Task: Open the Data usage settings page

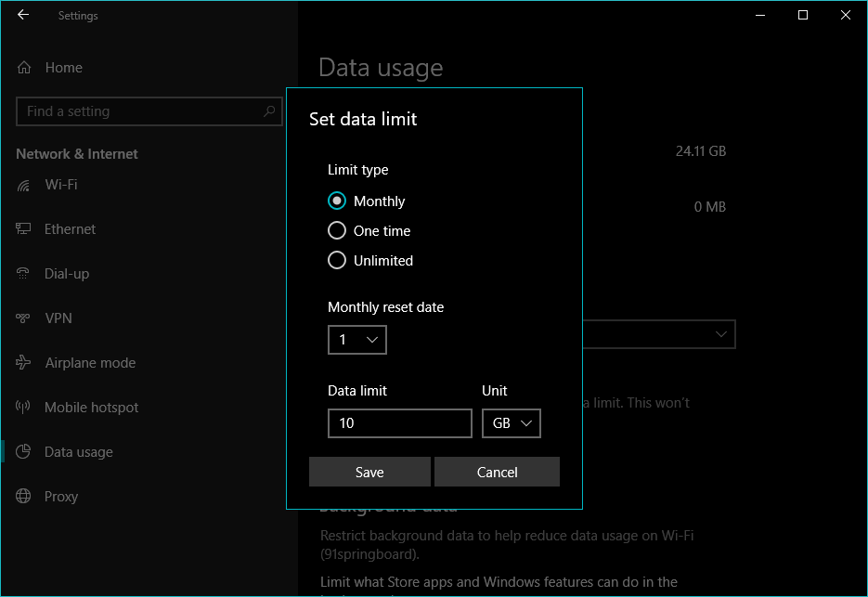Action: [79, 452]
